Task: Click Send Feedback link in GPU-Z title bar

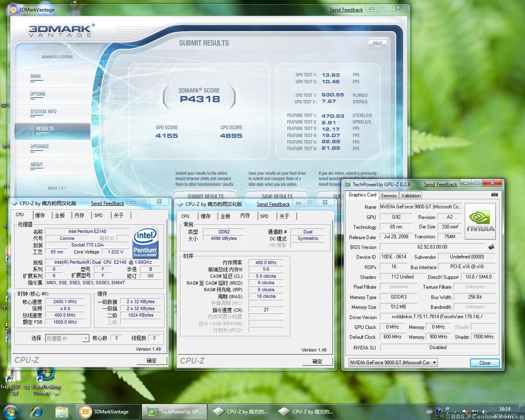Action: coord(440,185)
